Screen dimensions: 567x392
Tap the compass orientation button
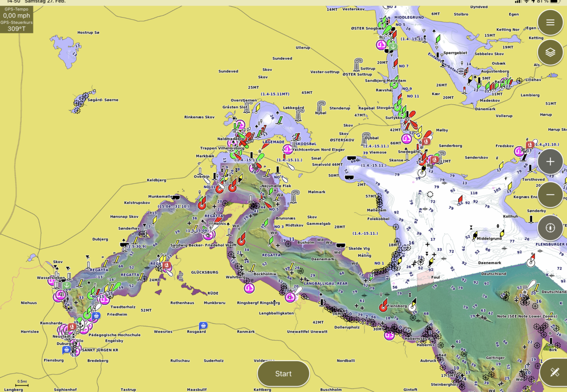coord(550,228)
